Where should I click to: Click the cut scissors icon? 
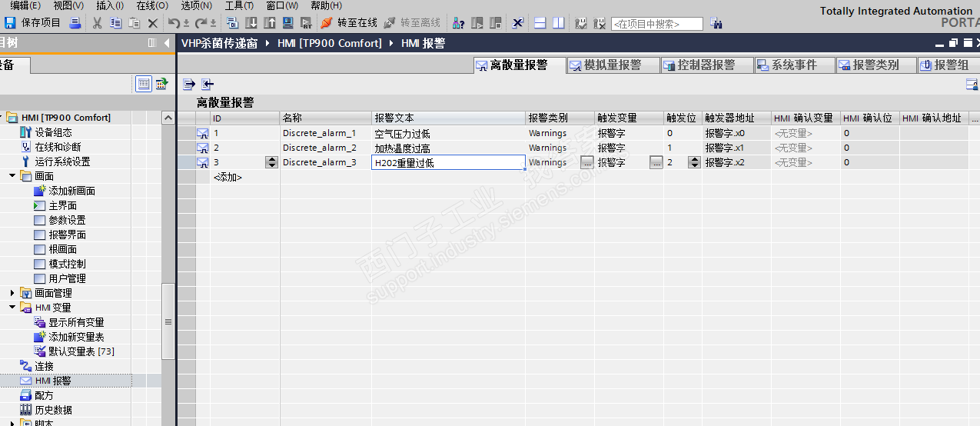click(x=97, y=23)
